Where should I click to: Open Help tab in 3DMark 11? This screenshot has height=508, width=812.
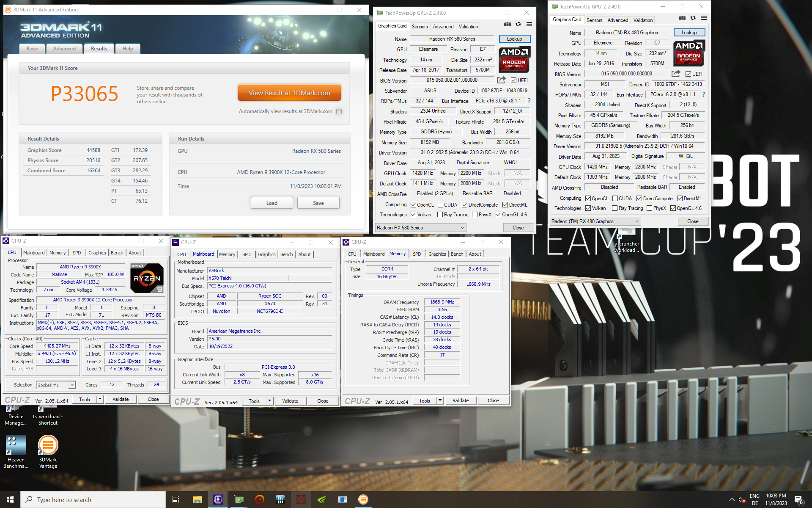click(x=128, y=49)
